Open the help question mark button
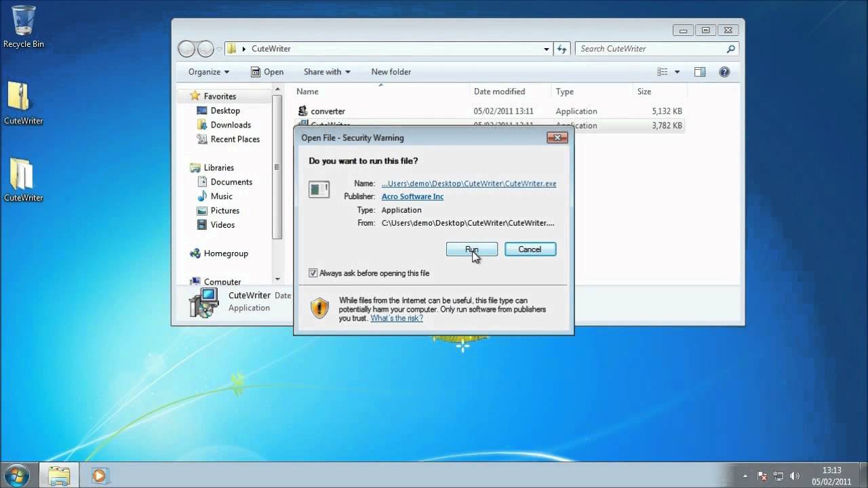Image resolution: width=868 pixels, height=488 pixels. (724, 72)
